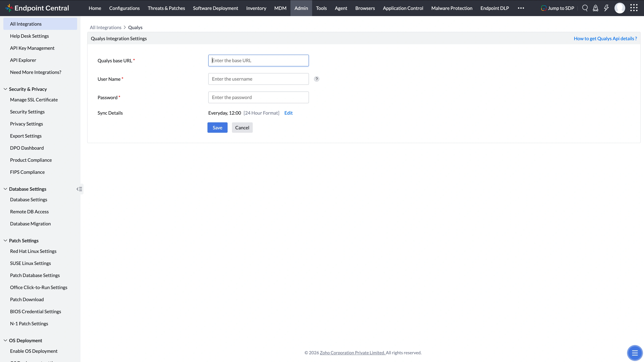Select All Integrations in the sidebar
Image resolution: width=644 pixels, height=362 pixels.
click(x=40, y=24)
